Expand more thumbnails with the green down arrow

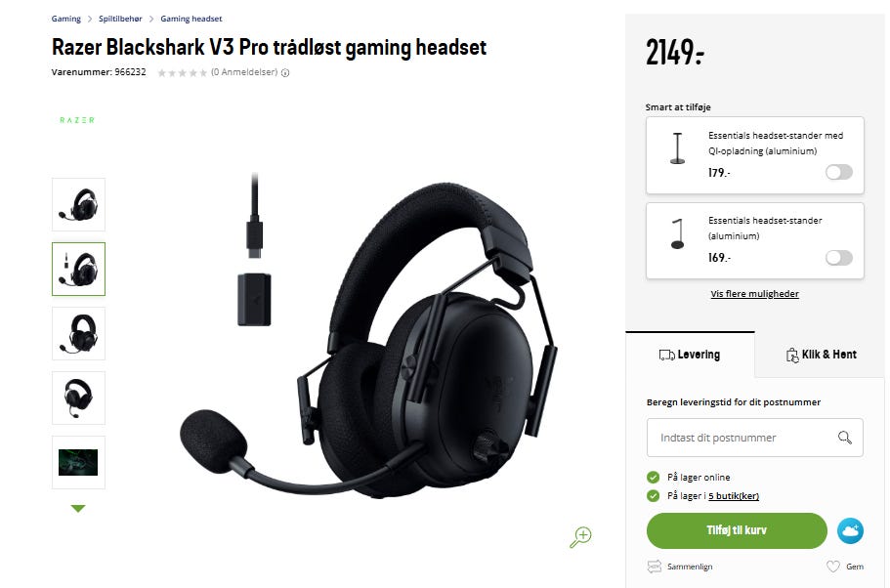pos(78,508)
